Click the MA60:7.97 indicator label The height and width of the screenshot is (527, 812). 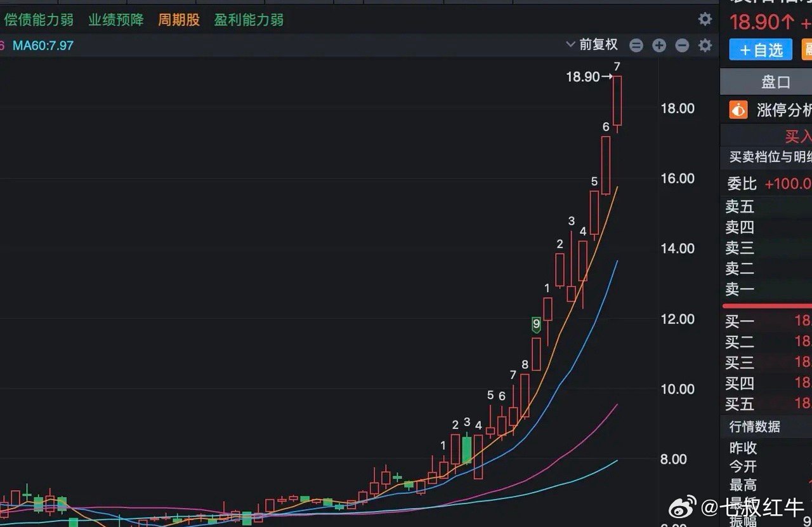pos(43,46)
